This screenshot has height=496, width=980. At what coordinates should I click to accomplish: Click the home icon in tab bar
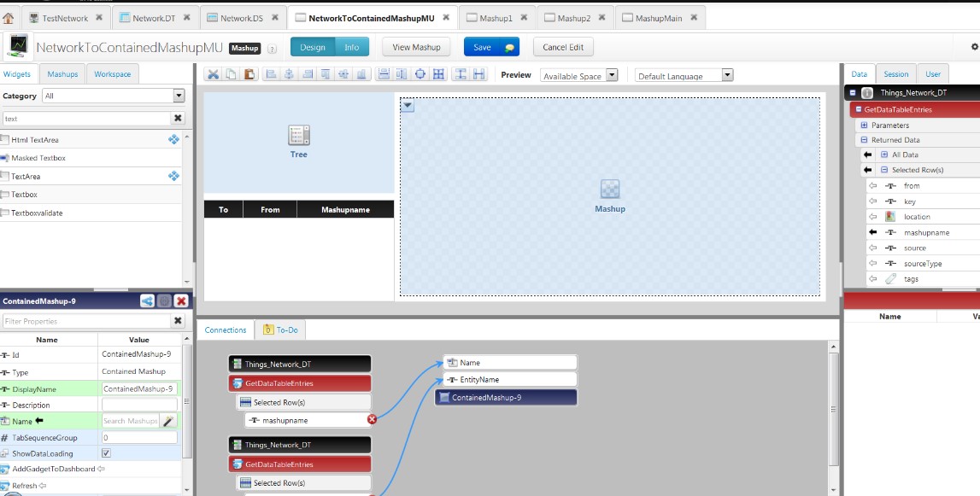[x=9, y=18]
